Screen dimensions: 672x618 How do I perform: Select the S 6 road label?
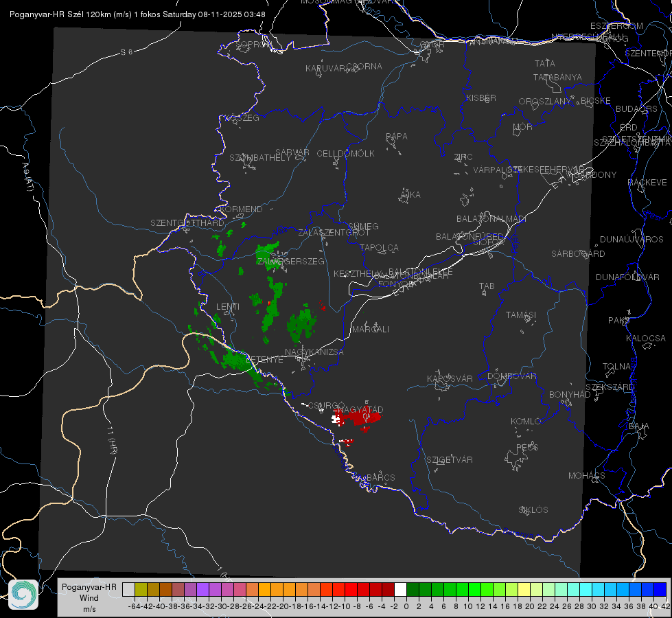126,52
